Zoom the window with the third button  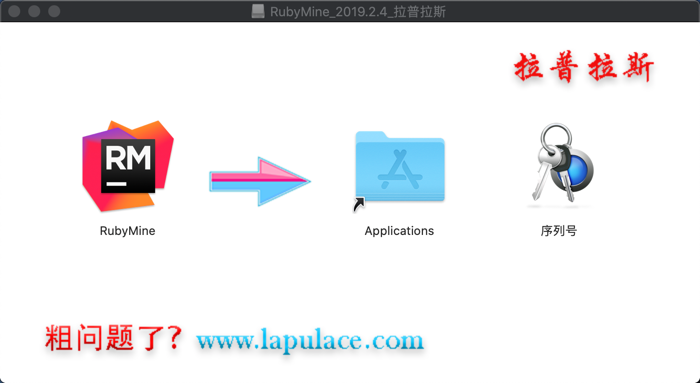pos(54,11)
